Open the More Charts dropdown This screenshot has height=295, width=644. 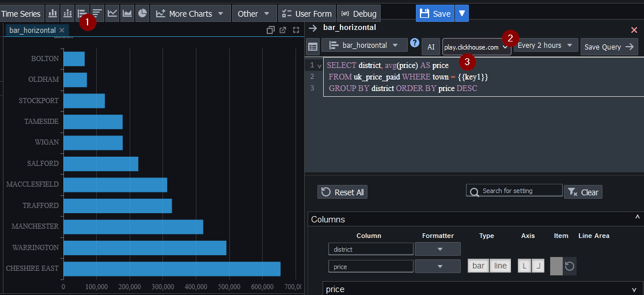tap(191, 14)
